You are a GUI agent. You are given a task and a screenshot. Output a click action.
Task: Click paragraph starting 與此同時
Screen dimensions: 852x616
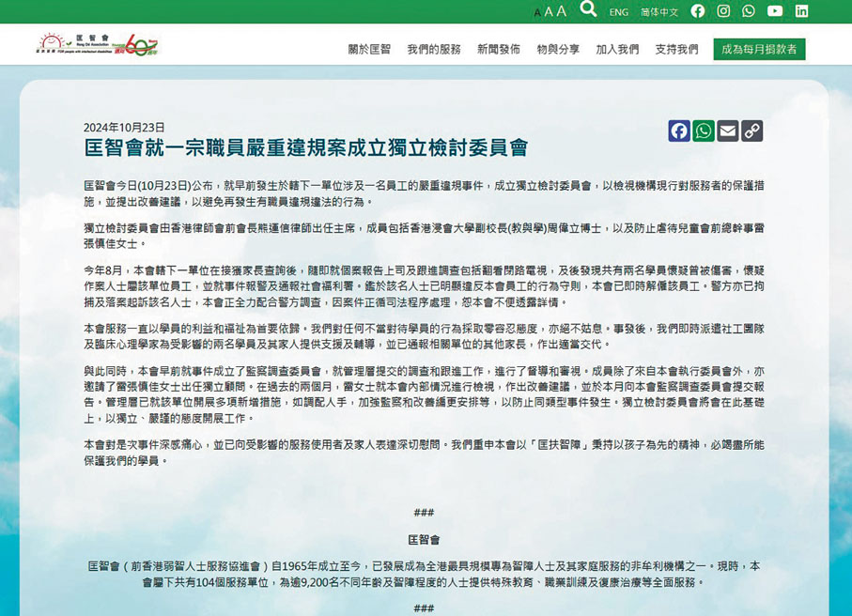tap(424, 394)
